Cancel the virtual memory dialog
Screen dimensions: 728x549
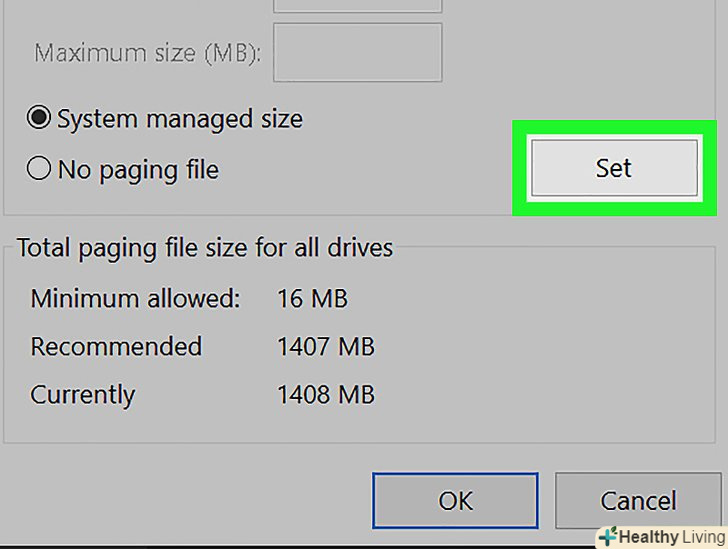coord(638,500)
